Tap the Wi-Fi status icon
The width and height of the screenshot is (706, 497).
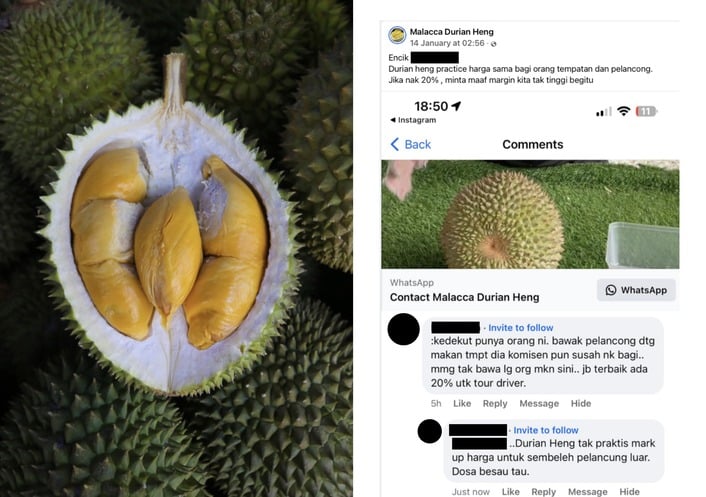tap(623, 111)
